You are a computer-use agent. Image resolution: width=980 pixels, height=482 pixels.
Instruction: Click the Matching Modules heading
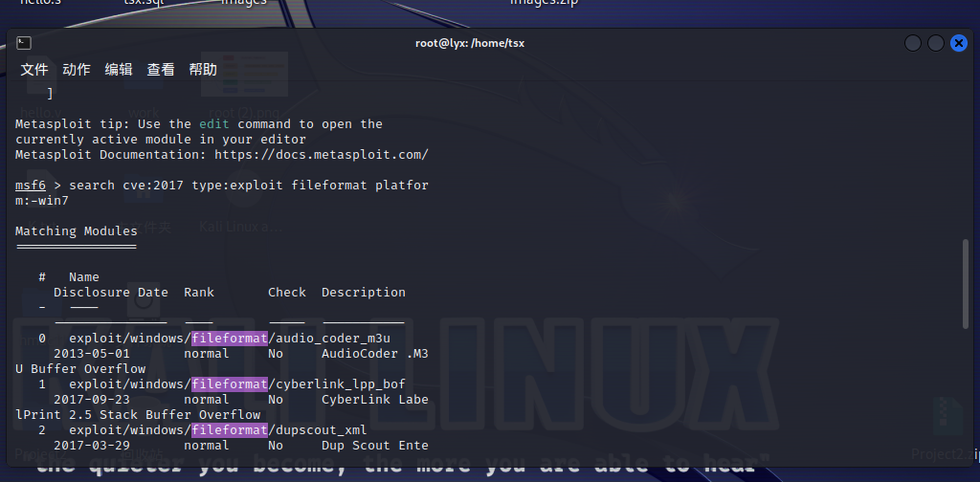77,231
